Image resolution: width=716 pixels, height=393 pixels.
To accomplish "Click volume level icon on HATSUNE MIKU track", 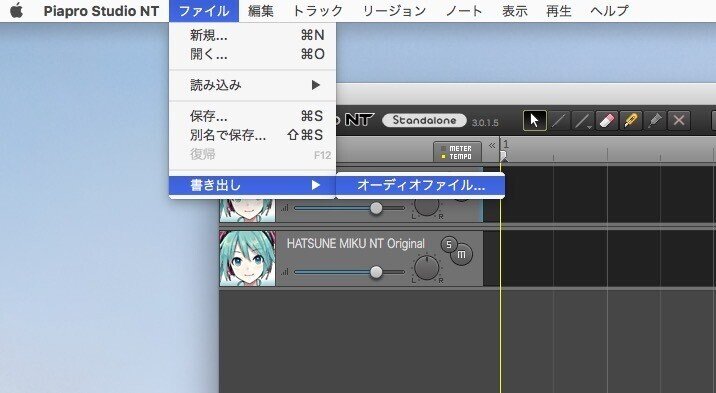I will 285,272.
